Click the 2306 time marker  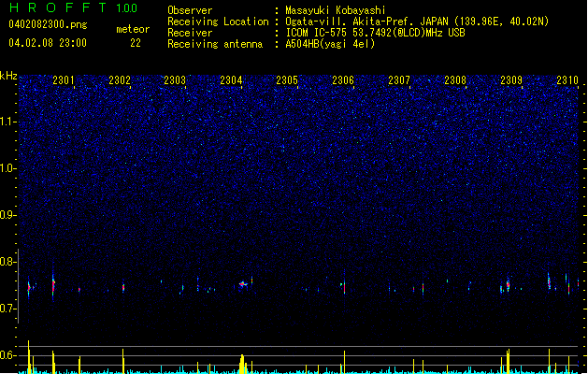tap(343, 79)
